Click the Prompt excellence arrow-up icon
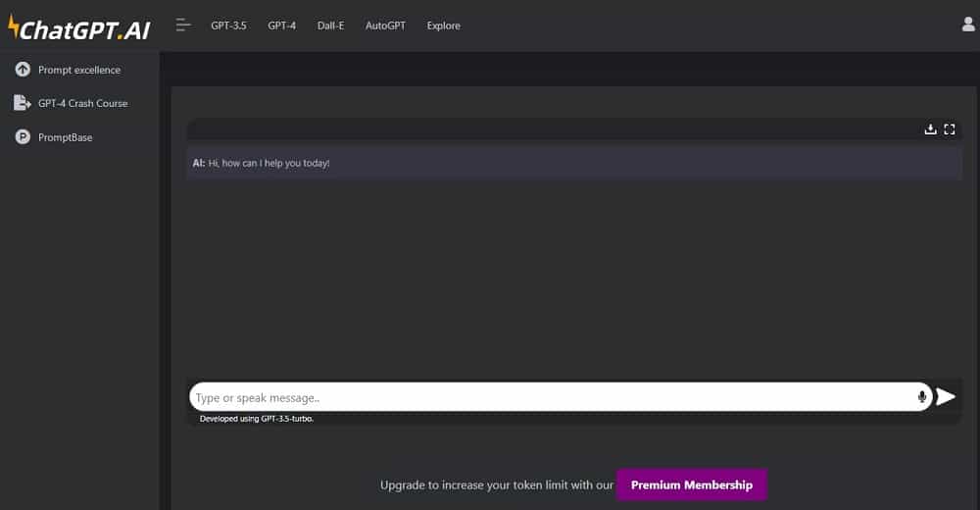This screenshot has height=510, width=980. (23, 70)
